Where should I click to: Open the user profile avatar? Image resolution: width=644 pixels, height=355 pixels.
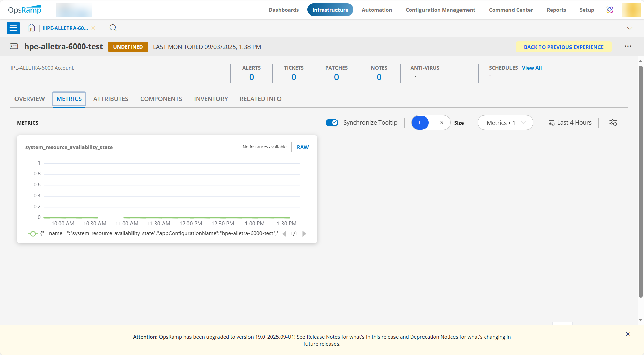pyautogui.click(x=631, y=10)
